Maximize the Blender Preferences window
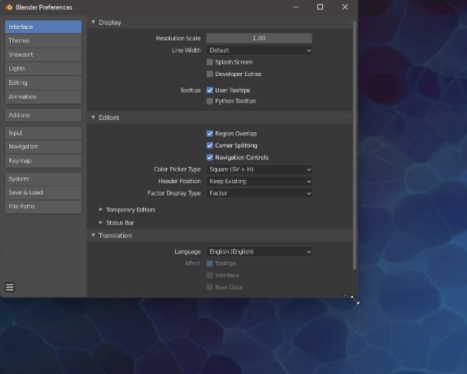The height and width of the screenshot is (374, 467). (x=320, y=7)
